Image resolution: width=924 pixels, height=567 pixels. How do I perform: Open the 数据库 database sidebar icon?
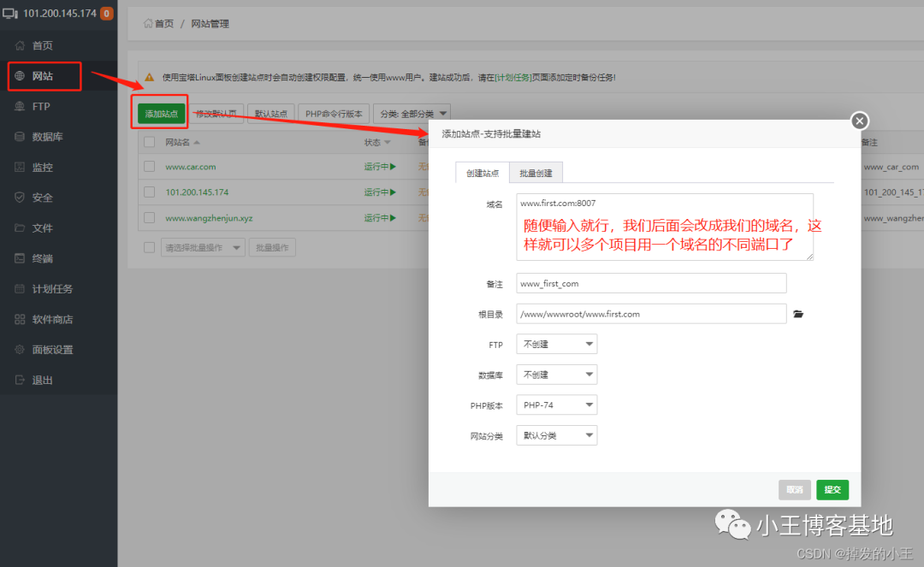tap(20, 137)
